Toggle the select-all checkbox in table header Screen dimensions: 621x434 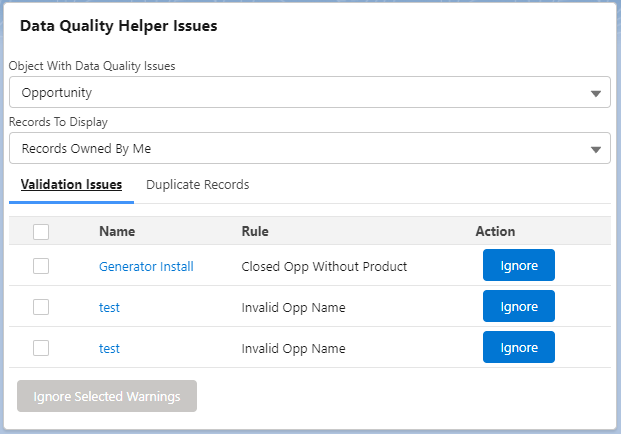pyautogui.click(x=41, y=232)
